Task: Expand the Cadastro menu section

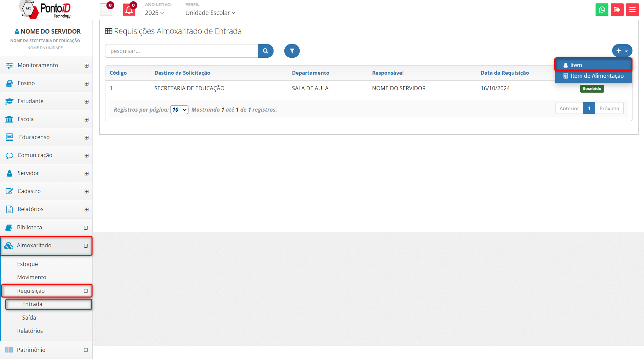Action: point(86,191)
